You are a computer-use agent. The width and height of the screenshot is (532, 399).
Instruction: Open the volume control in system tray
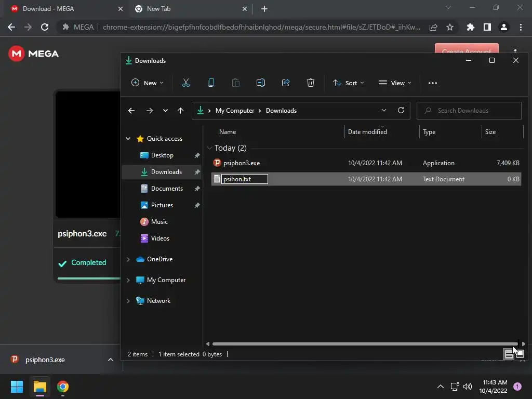click(468, 387)
